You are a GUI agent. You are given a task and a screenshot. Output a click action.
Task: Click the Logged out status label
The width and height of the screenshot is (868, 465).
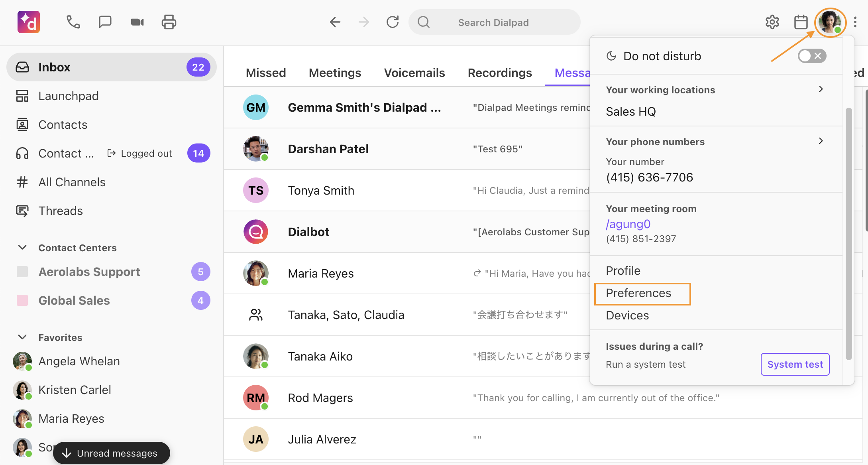[139, 153]
